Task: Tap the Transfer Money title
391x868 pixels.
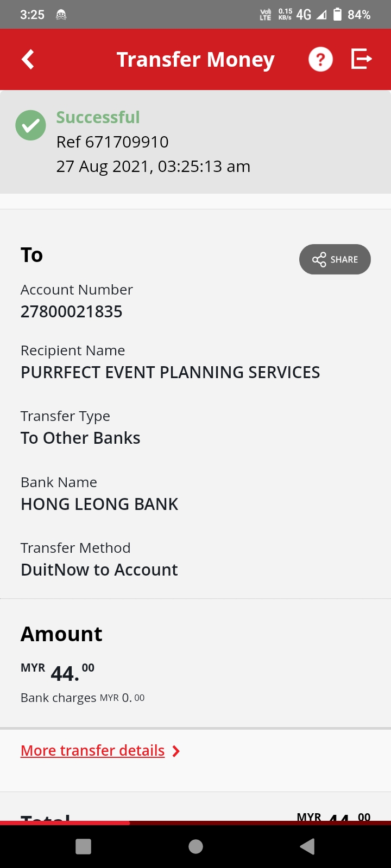Action: tap(195, 60)
